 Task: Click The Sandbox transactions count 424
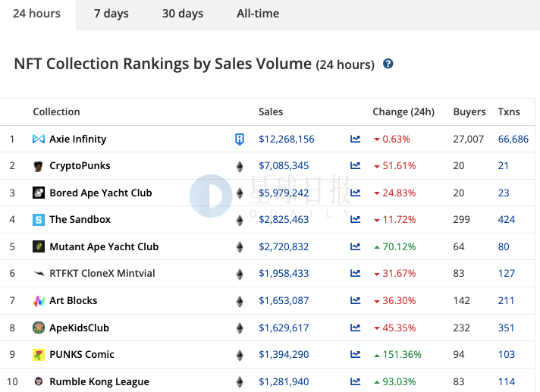pos(507,220)
